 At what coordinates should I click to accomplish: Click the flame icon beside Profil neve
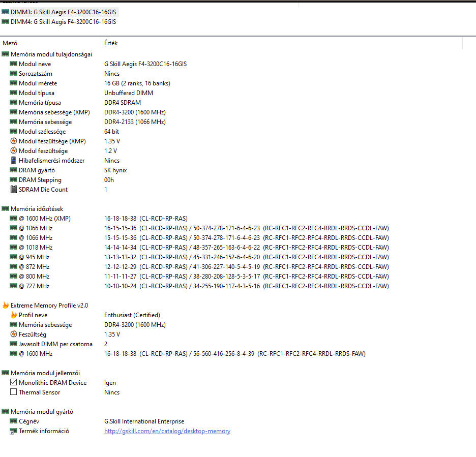[13, 315]
